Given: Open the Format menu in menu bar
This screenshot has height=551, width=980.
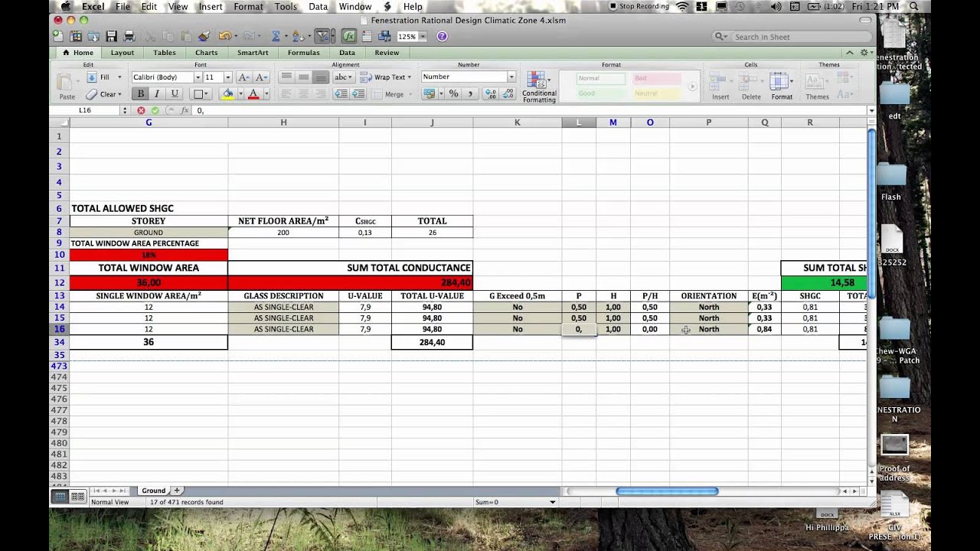Looking at the screenshot, I should pos(248,6).
